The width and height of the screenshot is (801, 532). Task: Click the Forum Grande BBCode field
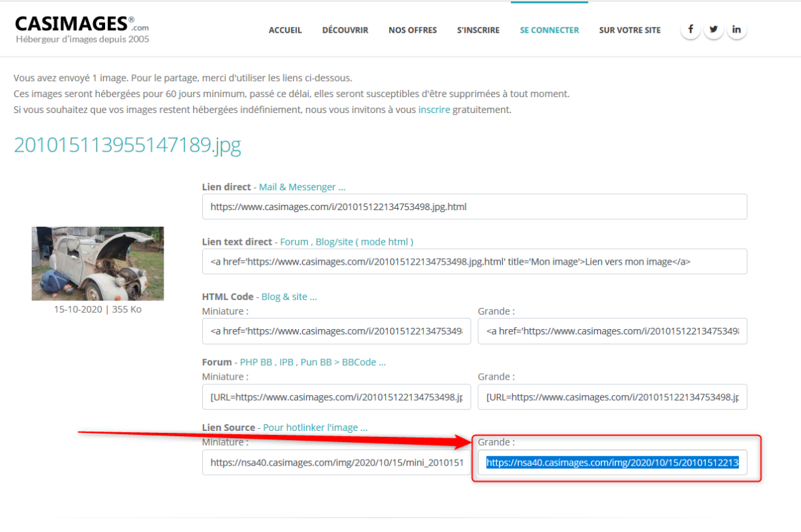pos(612,397)
